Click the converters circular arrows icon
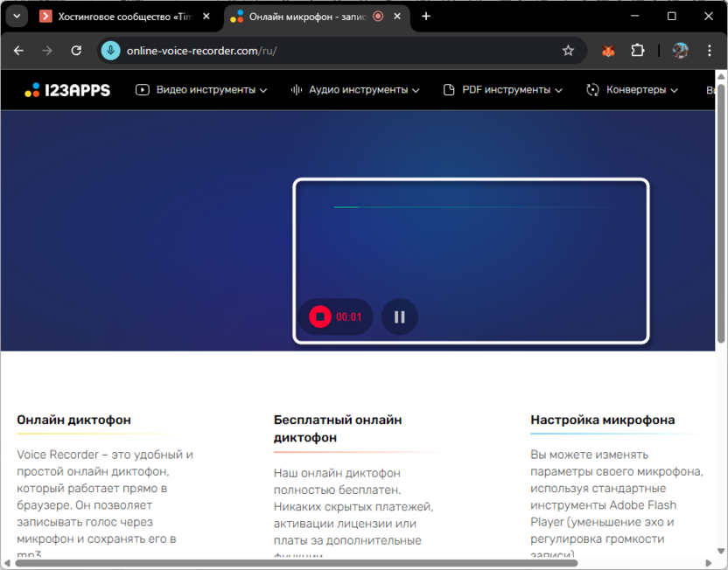Image resolution: width=728 pixels, height=570 pixels. pos(592,90)
